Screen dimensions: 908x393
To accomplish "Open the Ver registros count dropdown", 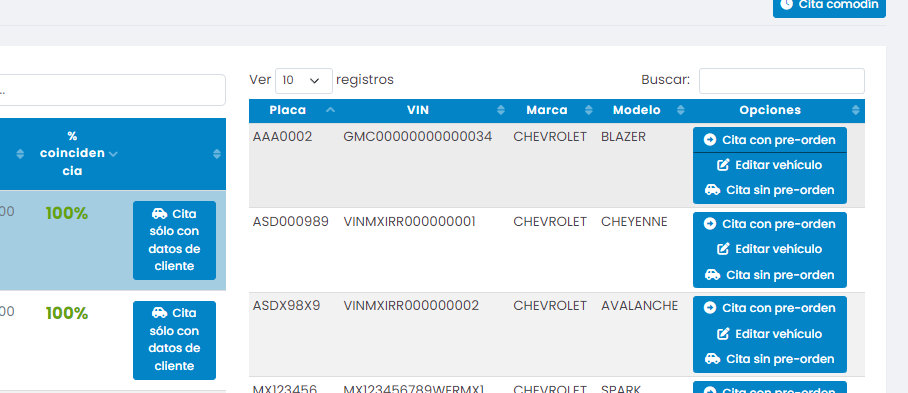I will pos(303,80).
